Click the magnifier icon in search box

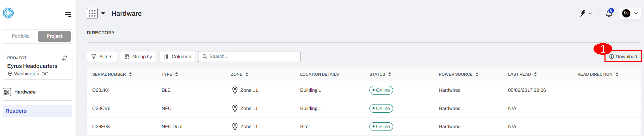click(205, 57)
